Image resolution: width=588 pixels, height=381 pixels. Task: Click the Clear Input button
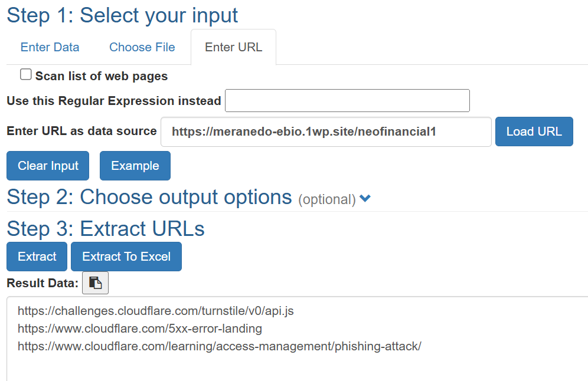pos(48,166)
